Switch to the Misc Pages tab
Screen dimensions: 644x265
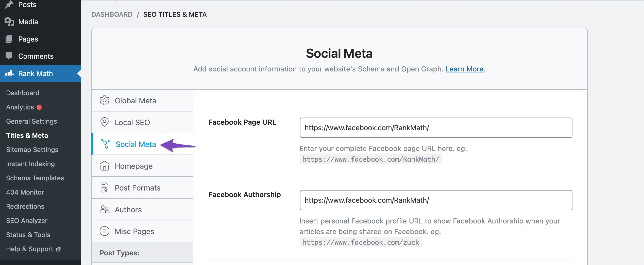(x=142, y=231)
